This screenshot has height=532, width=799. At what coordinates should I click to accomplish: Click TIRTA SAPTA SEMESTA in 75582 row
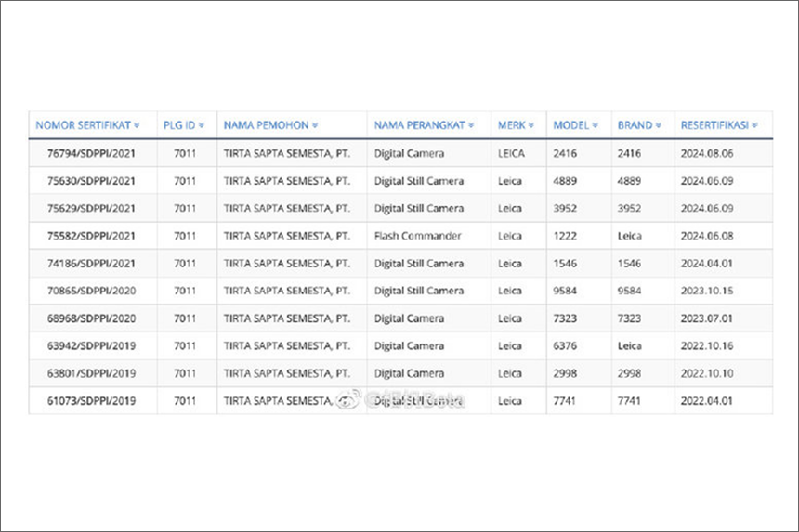[287, 236]
